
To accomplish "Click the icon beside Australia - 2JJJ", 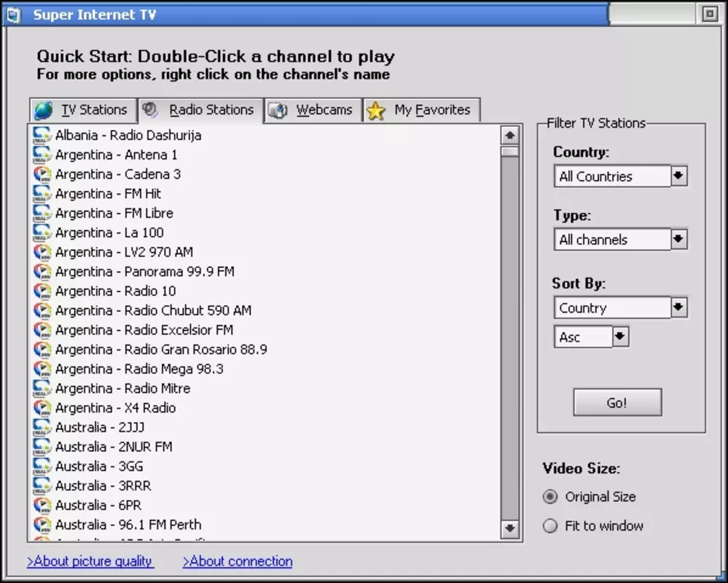I will 42,428.
